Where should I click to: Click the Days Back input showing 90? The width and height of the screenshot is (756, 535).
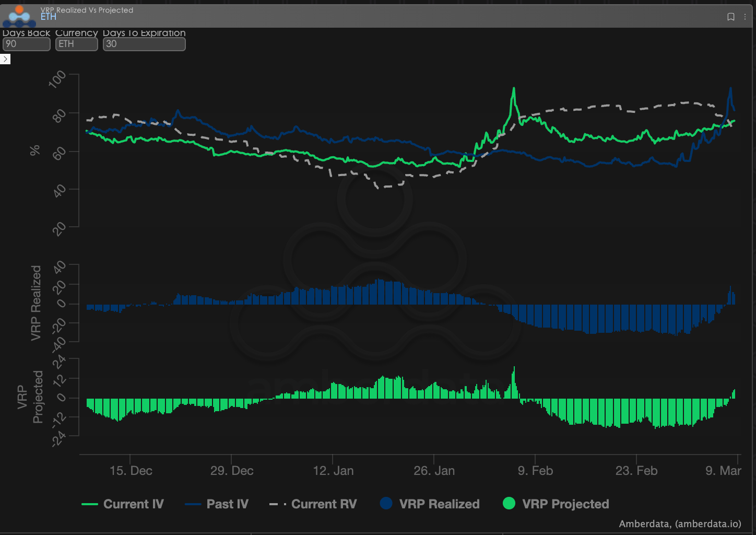(x=26, y=44)
